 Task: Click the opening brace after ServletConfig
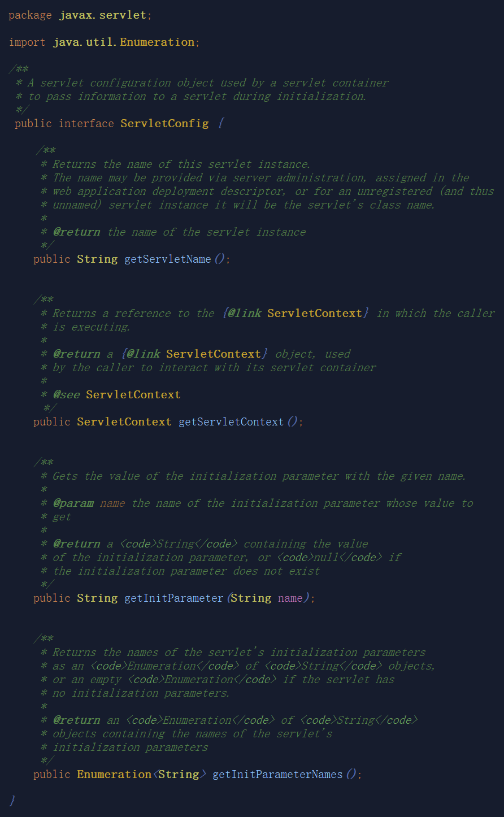pyautogui.click(x=220, y=123)
